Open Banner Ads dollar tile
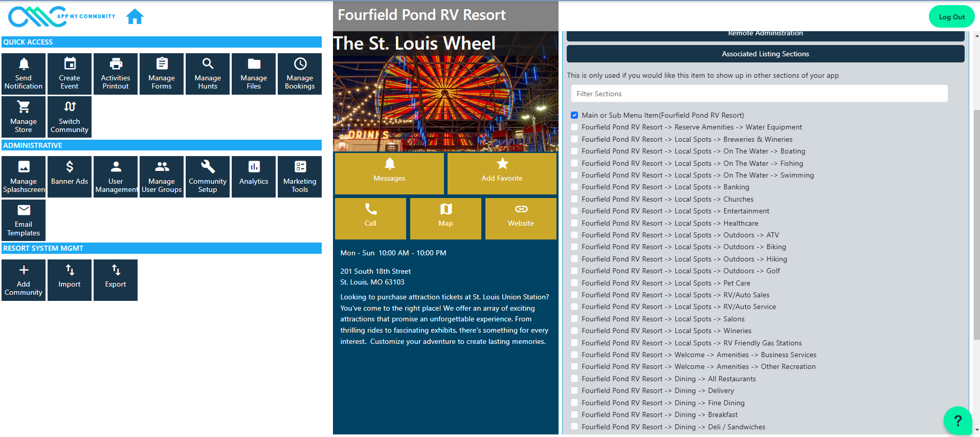The width and height of the screenshot is (980, 437). pyautogui.click(x=70, y=177)
